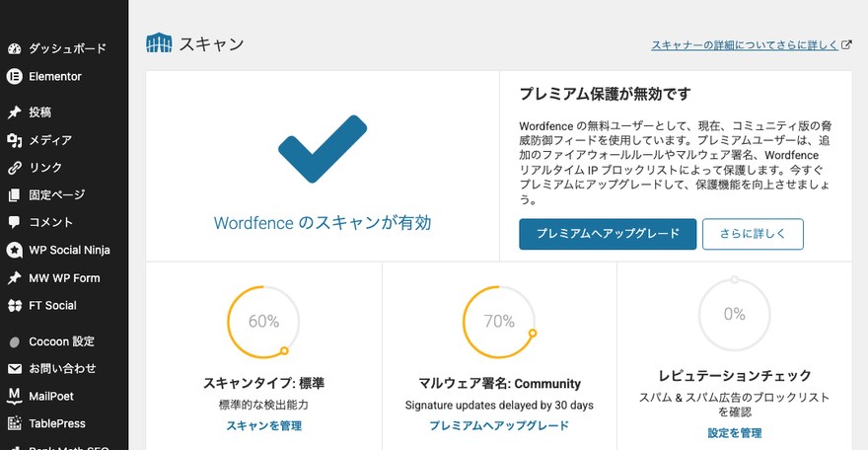Open the お問い合わせ menu entry
Image resolution: width=868 pixels, height=450 pixels.
pos(64,369)
